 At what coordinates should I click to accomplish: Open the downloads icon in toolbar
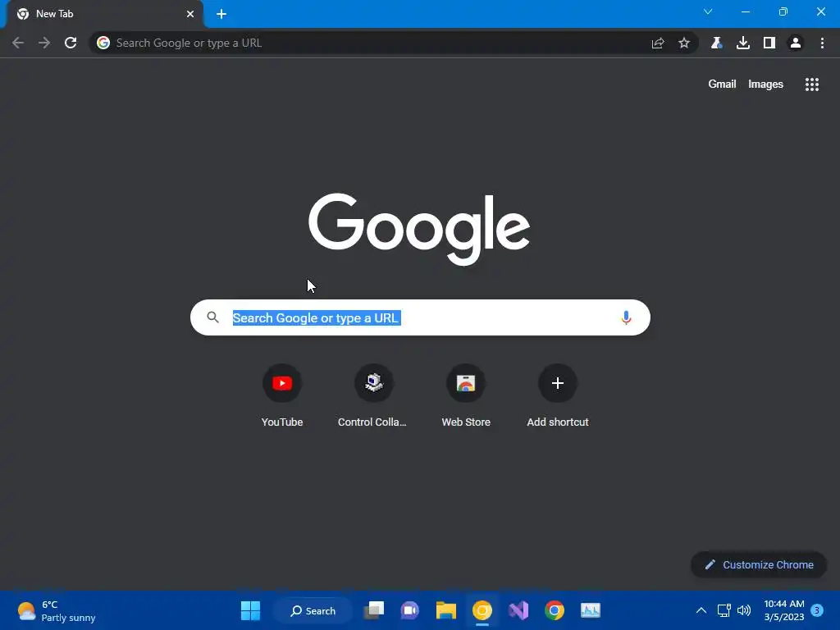pyautogui.click(x=743, y=43)
